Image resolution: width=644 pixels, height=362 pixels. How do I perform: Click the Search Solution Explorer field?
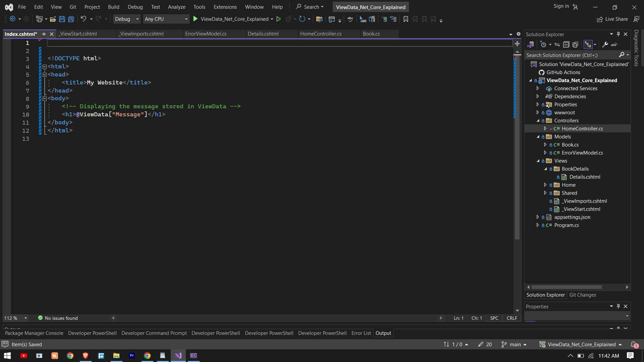click(570, 55)
